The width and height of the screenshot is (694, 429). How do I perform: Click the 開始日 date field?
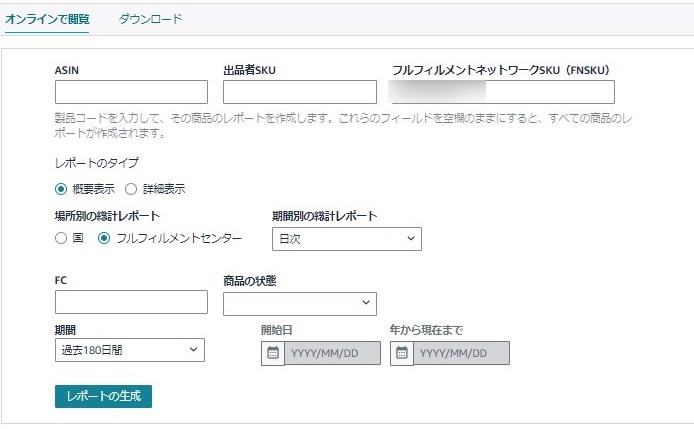(332, 353)
